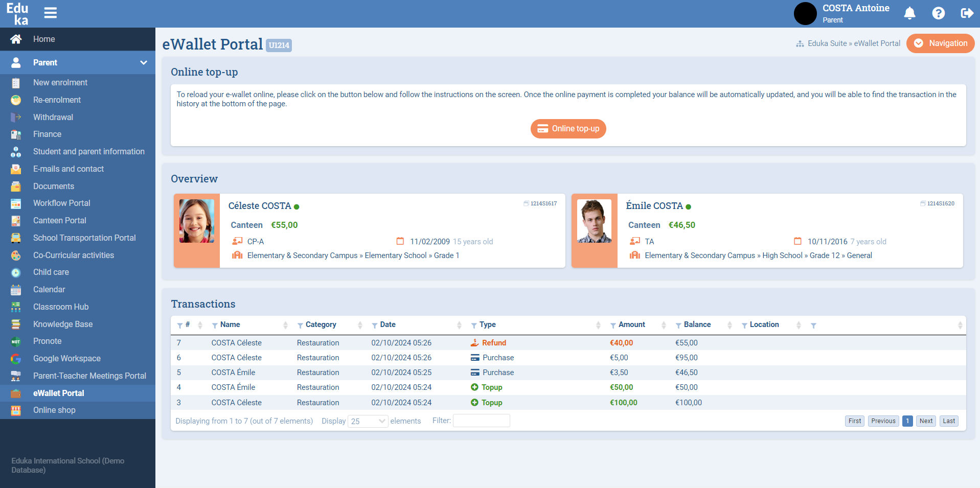Open the funnel filter on the Amount column

pos(613,325)
